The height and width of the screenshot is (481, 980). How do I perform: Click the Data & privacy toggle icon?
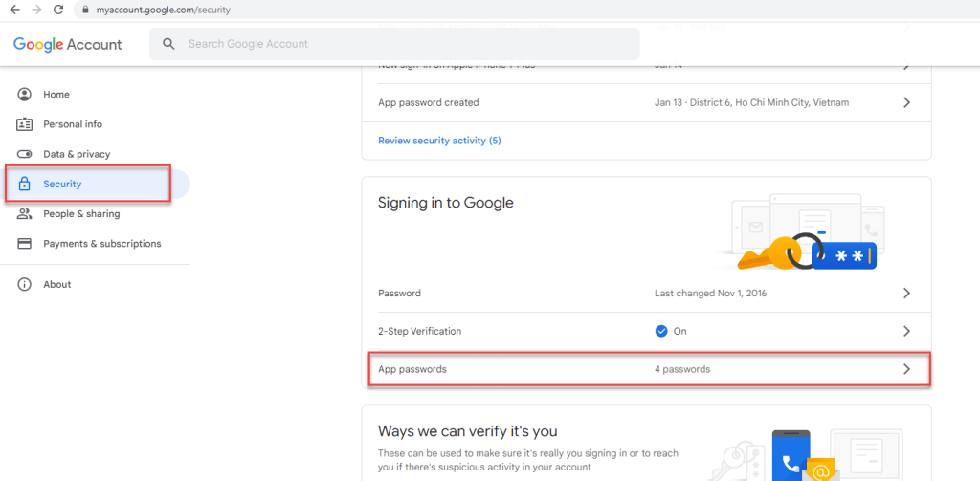tap(25, 154)
